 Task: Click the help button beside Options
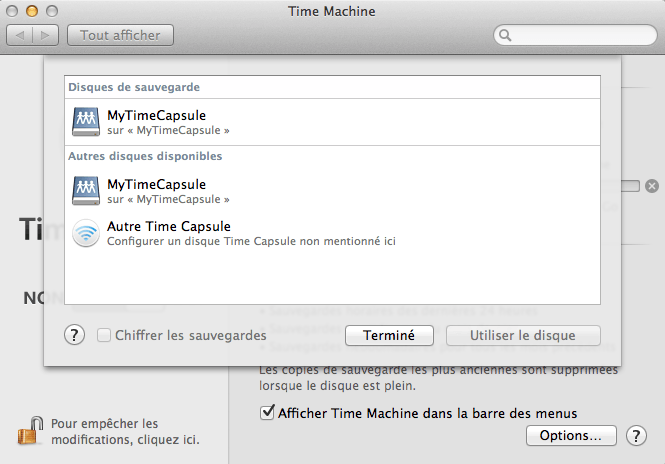pos(636,436)
